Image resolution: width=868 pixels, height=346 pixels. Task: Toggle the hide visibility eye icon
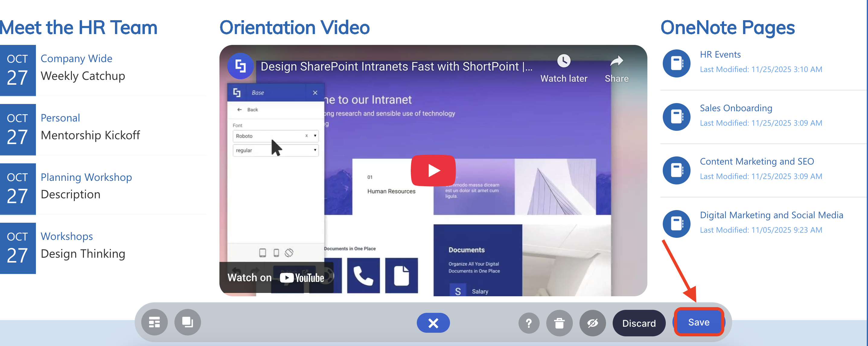(592, 323)
